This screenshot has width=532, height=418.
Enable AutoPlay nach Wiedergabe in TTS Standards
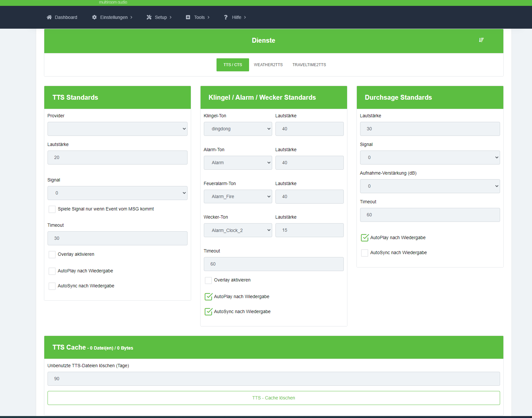(x=52, y=271)
